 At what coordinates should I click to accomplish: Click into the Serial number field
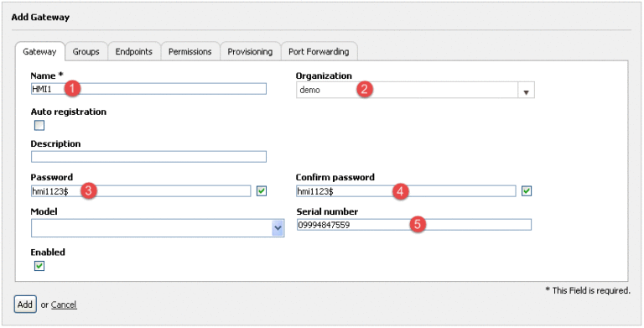pyautogui.click(x=414, y=225)
